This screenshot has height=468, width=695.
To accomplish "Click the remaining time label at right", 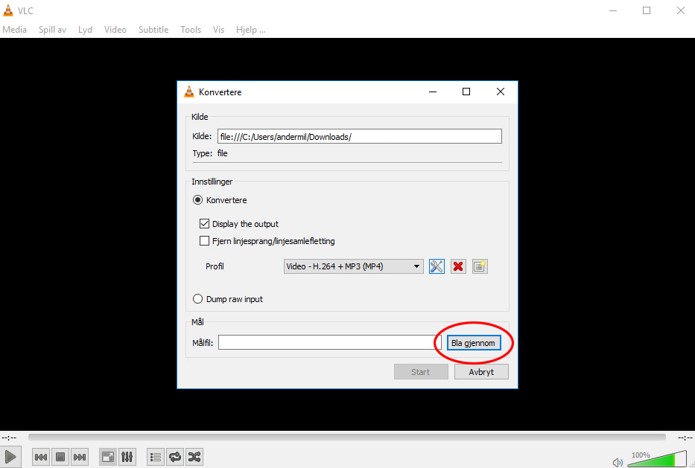I will pos(685,438).
